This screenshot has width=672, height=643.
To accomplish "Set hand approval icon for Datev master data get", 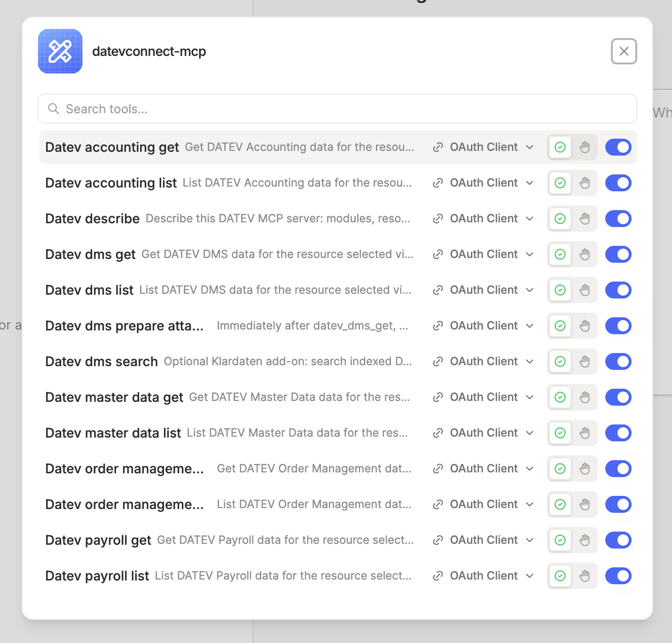I will coord(585,397).
